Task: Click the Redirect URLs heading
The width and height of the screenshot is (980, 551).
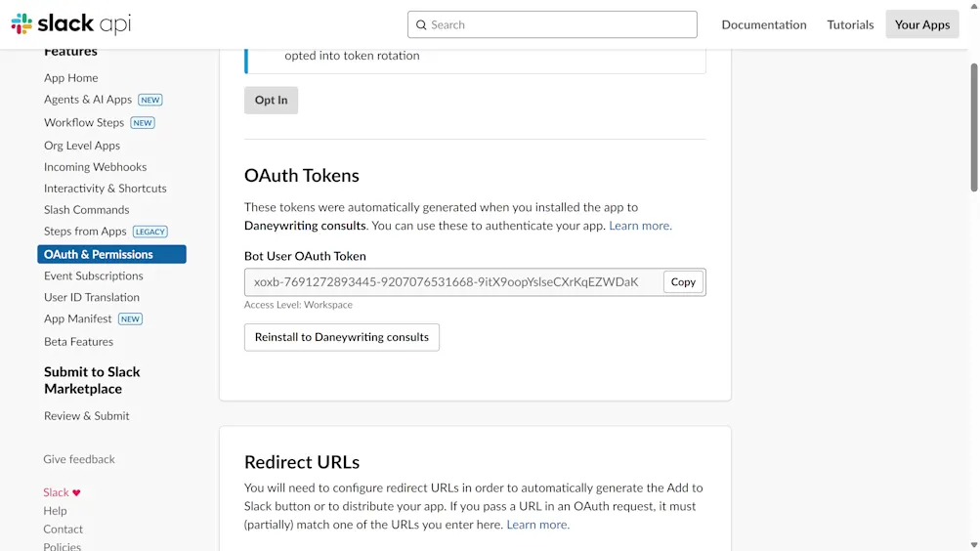Action: [301, 462]
